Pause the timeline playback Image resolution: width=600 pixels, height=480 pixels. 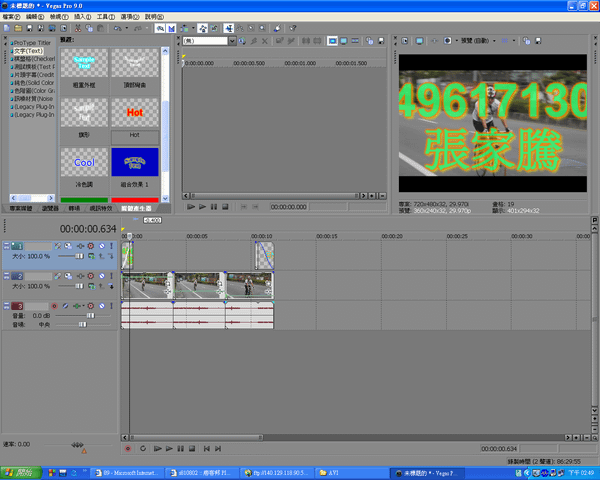coord(181,448)
